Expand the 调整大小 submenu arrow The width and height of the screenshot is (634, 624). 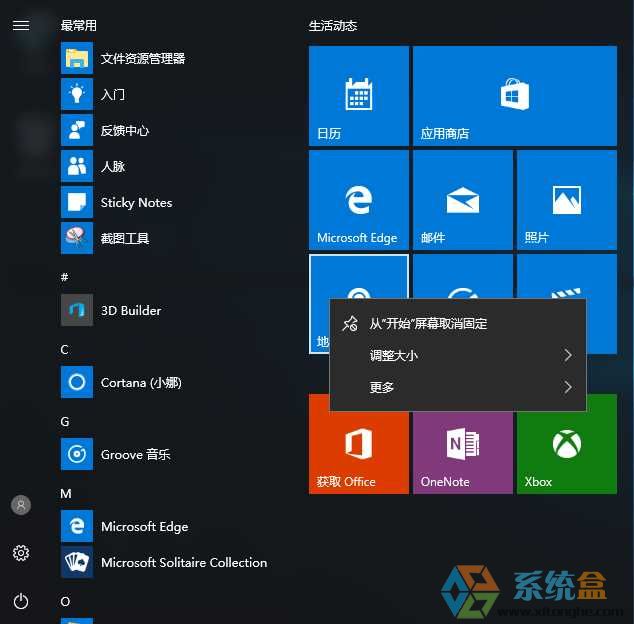point(568,355)
